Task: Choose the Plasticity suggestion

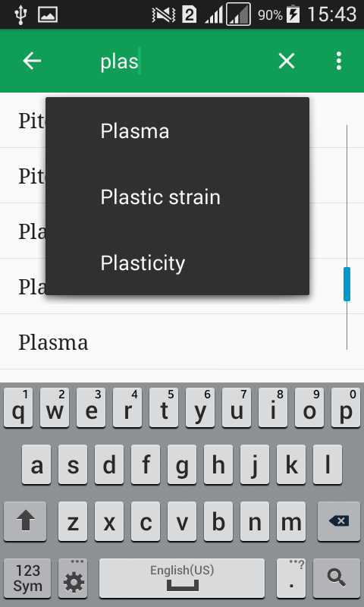Action: [x=177, y=263]
